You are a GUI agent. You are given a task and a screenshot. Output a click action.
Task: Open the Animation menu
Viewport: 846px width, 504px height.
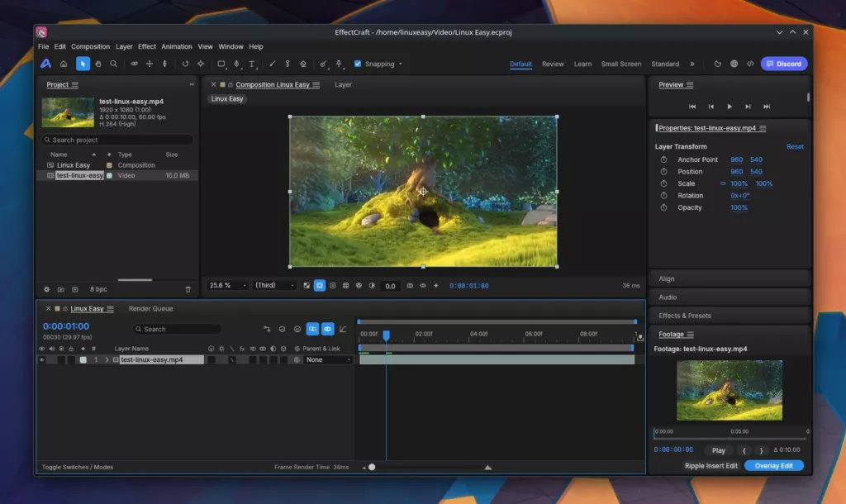coord(177,46)
